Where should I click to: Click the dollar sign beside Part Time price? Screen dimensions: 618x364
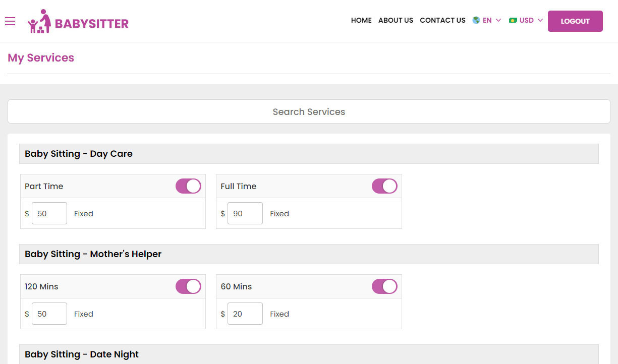click(x=26, y=213)
